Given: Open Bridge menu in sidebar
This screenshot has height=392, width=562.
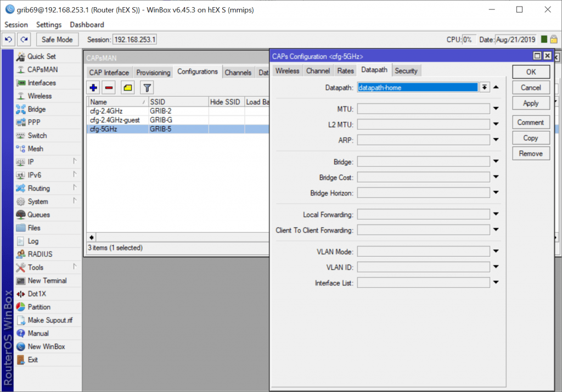Looking at the screenshot, I should coord(37,109).
